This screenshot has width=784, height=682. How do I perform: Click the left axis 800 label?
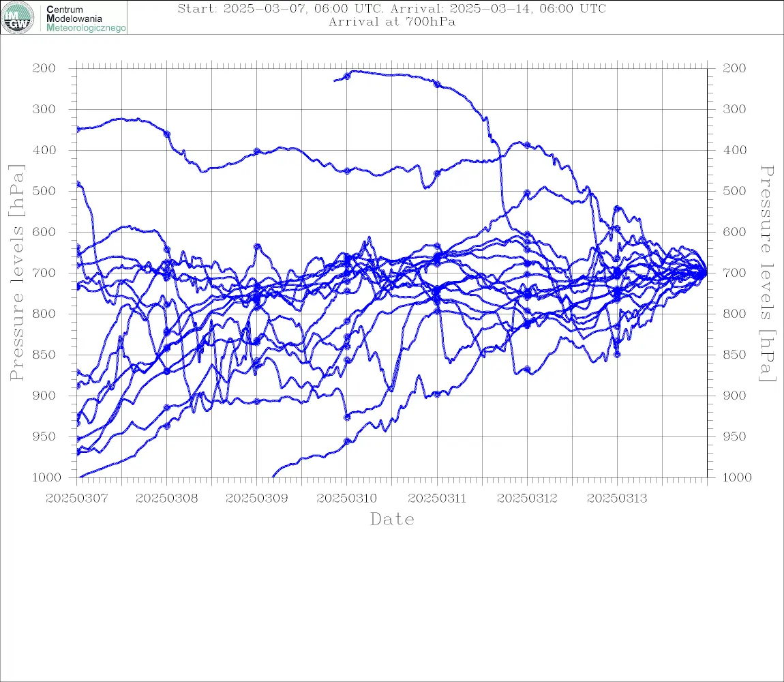click(x=44, y=314)
